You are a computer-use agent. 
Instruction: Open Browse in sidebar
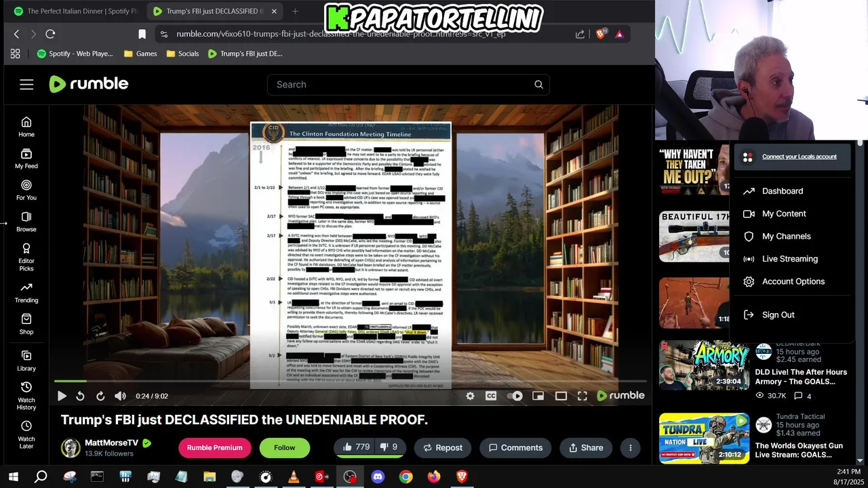coord(26,222)
